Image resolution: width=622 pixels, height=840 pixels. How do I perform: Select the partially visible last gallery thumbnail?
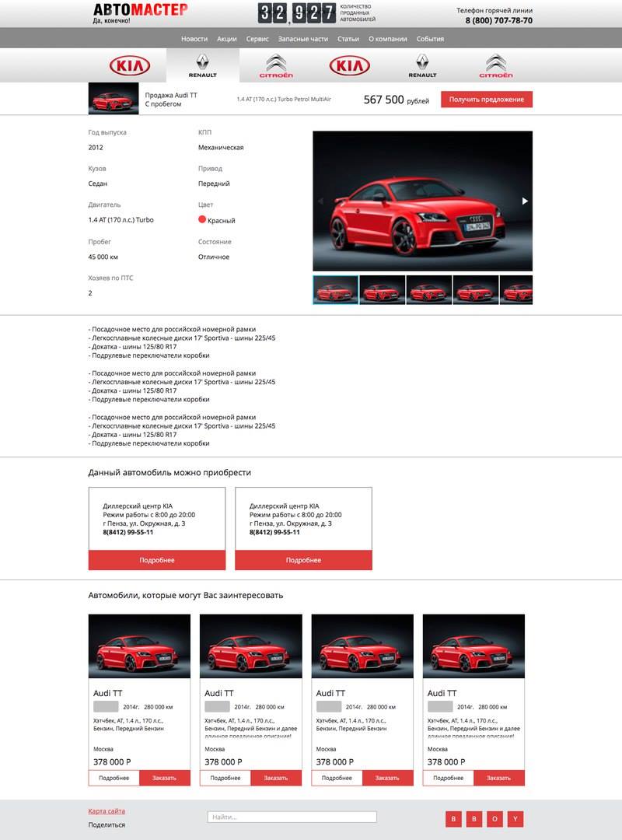(516, 290)
